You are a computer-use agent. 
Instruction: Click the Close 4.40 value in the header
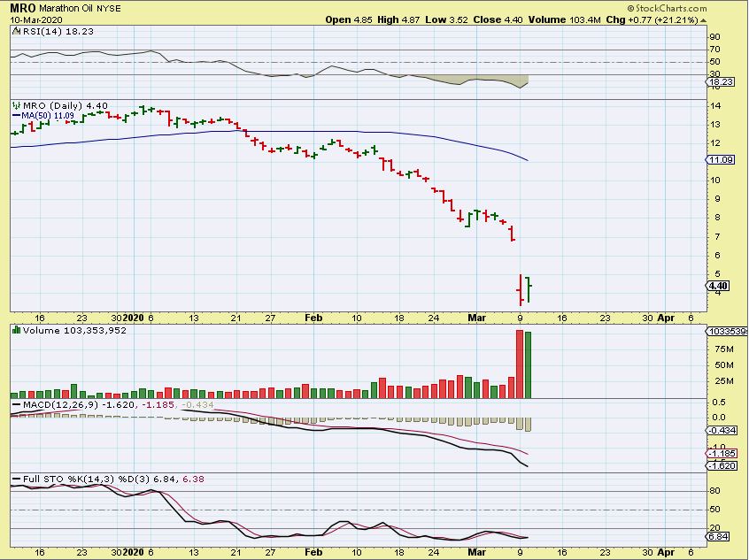498,20
